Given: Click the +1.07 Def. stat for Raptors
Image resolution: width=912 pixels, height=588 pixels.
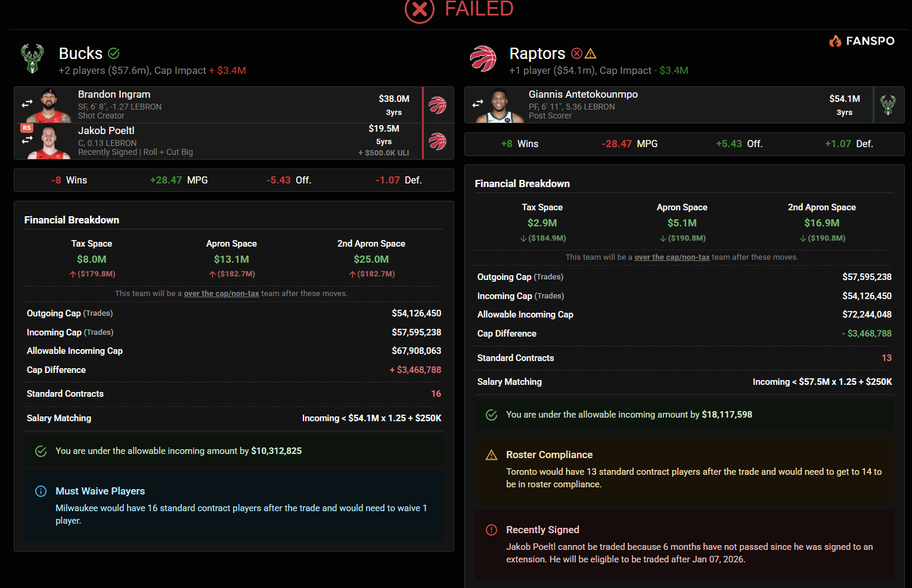Looking at the screenshot, I should pos(849,144).
